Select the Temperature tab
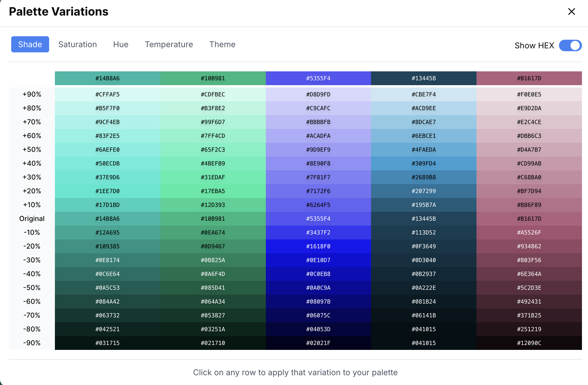This screenshot has width=588, height=385. point(169,44)
